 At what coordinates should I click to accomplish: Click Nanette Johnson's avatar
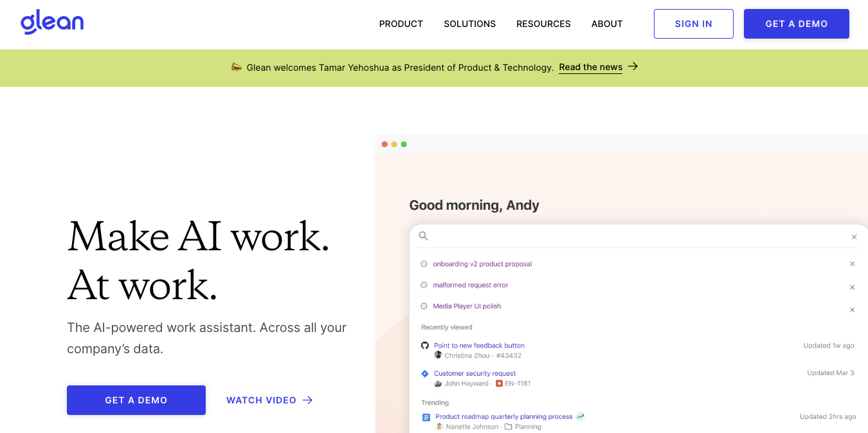(440, 427)
